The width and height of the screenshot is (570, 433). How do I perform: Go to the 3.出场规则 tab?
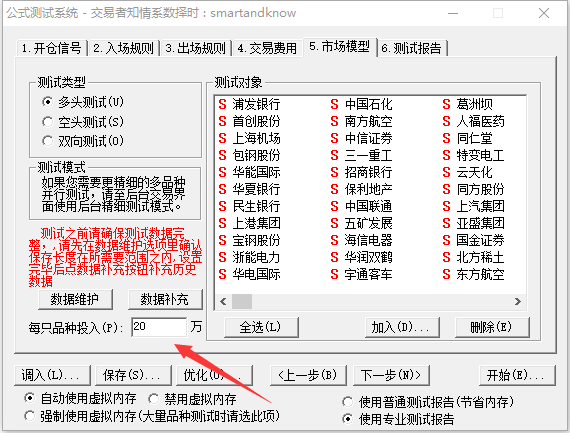196,48
